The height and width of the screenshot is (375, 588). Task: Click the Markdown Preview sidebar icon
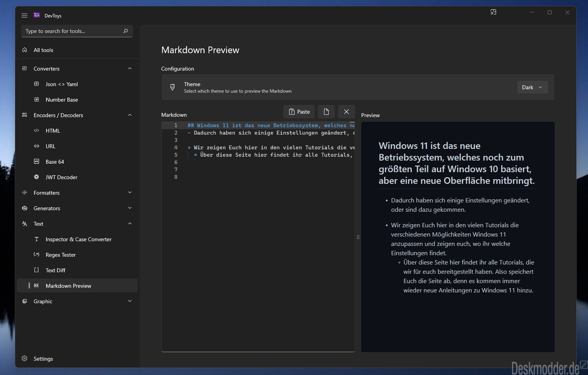pyautogui.click(x=36, y=286)
